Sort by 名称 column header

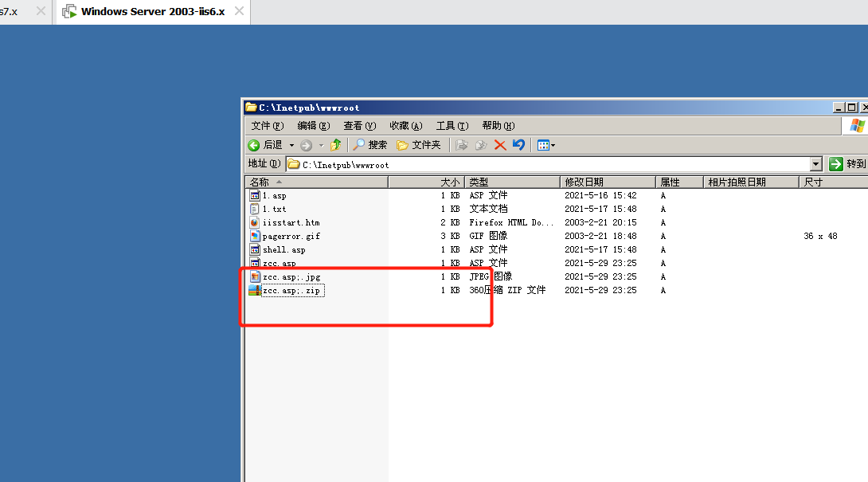(x=317, y=182)
